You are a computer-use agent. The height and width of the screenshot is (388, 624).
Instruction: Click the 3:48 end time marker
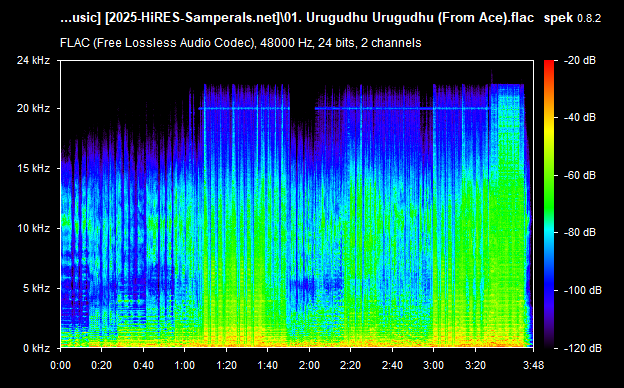pos(533,365)
